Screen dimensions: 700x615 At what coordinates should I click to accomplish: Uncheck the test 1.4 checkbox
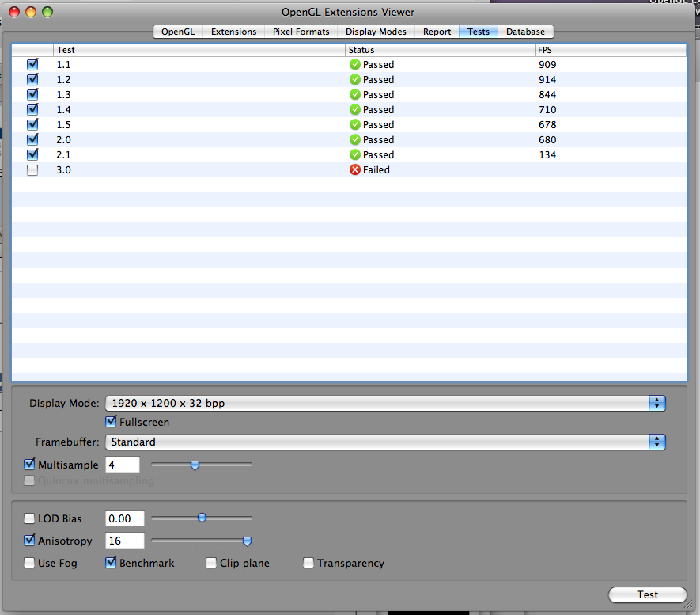pyautogui.click(x=32, y=109)
